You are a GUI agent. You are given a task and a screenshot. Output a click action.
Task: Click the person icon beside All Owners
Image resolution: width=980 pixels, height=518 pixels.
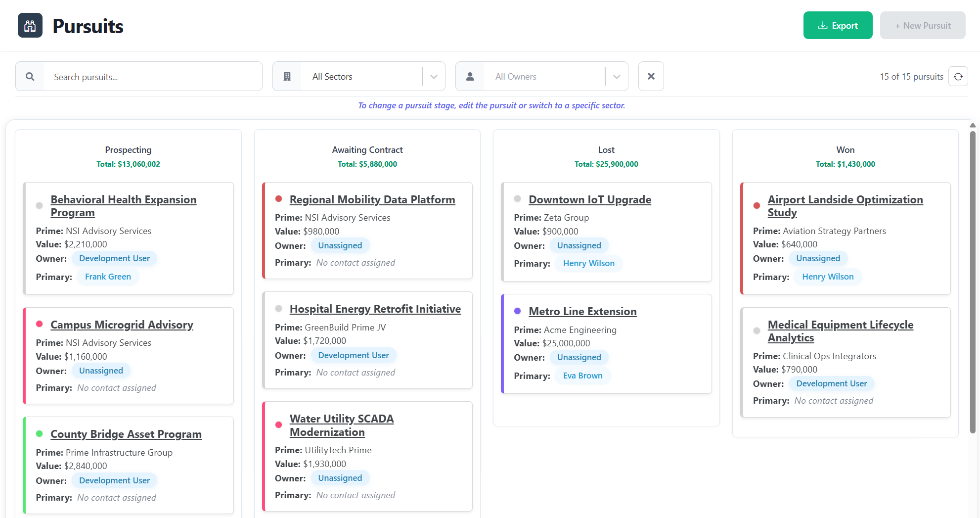[470, 77]
